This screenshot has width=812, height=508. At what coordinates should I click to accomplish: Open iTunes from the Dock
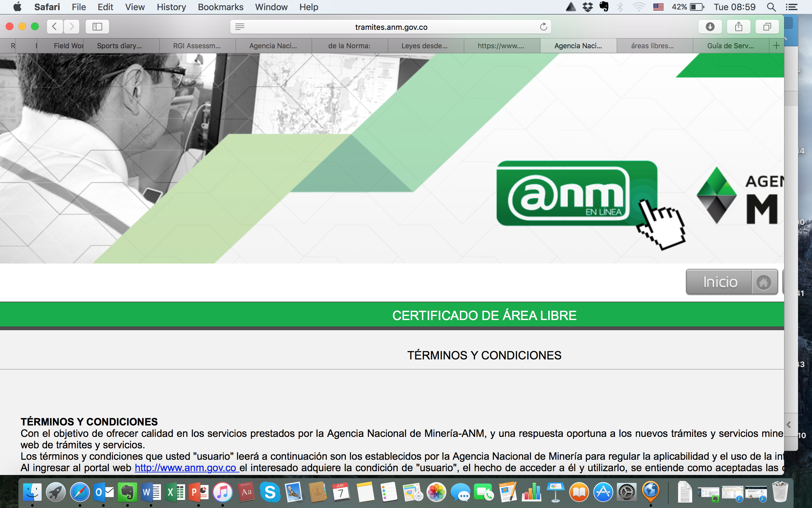click(x=222, y=492)
